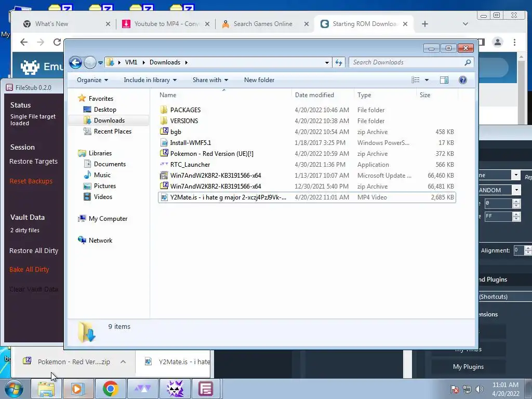Click VM1 in the address breadcrumb
The image size is (532, 399).
pyautogui.click(x=131, y=62)
